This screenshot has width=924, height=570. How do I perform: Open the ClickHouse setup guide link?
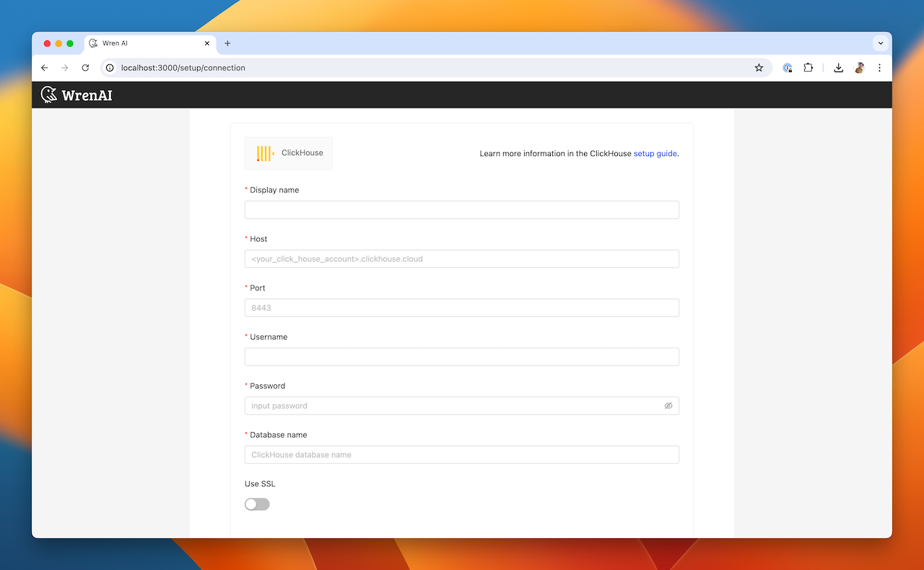(655, 154)
